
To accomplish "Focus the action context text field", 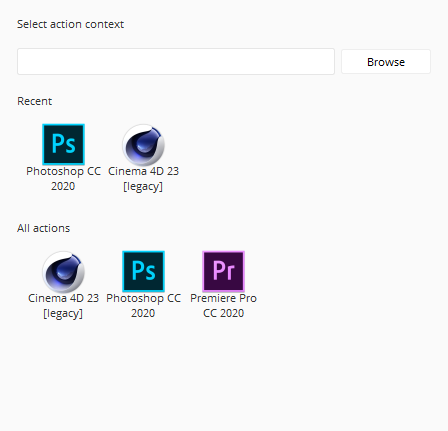I will coord(176,61).
